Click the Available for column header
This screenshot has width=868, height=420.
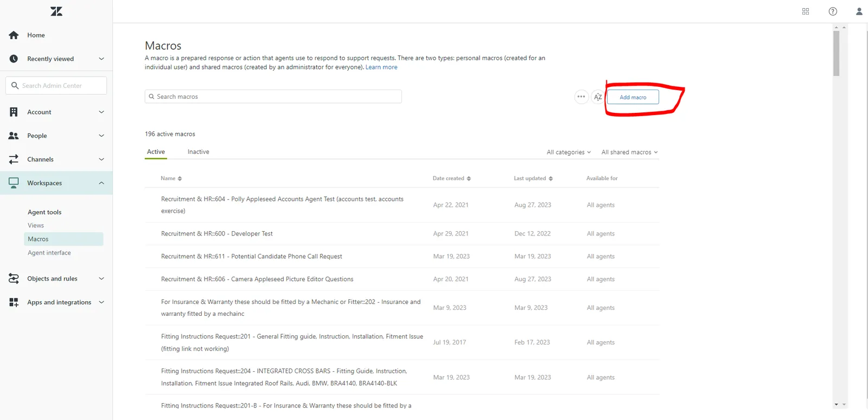coord(602,179)
